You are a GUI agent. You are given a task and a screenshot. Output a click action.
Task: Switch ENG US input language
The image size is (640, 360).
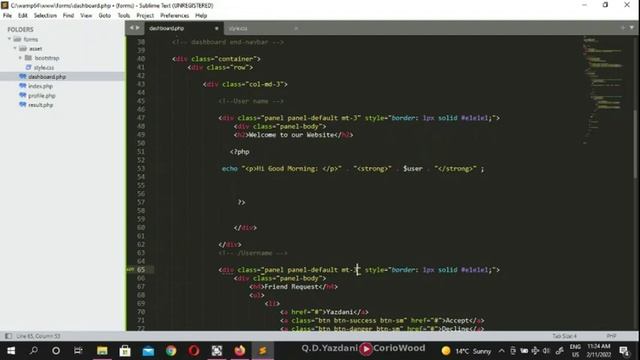click(575, 351)
